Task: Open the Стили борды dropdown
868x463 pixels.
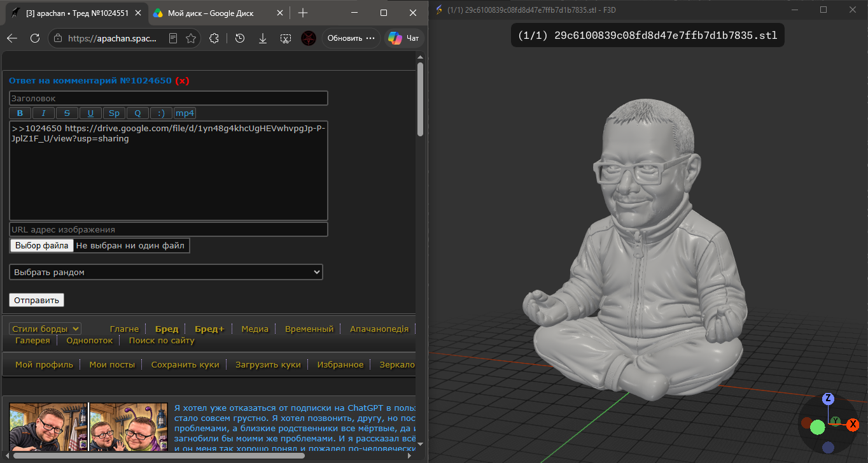Action: 45,329
